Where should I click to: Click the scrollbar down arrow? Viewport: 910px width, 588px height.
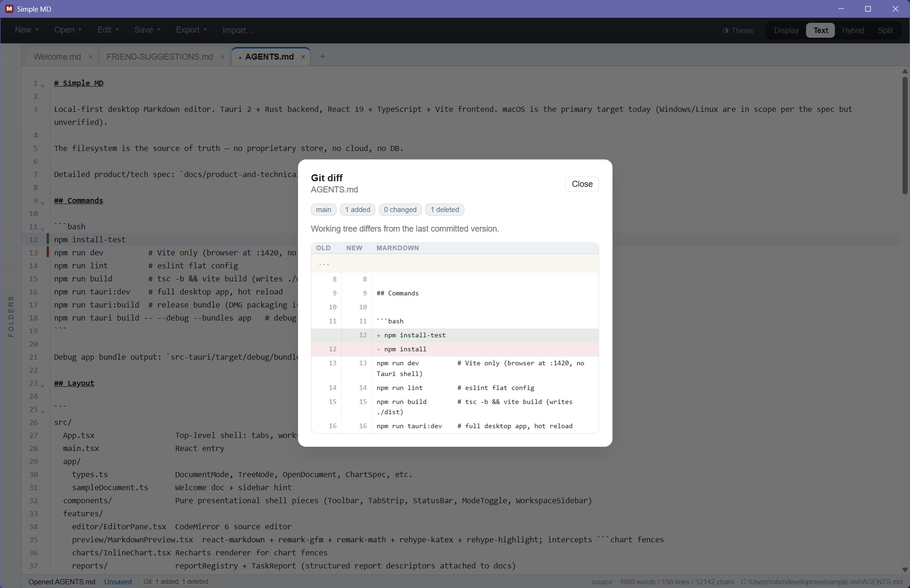coord(905,569)
